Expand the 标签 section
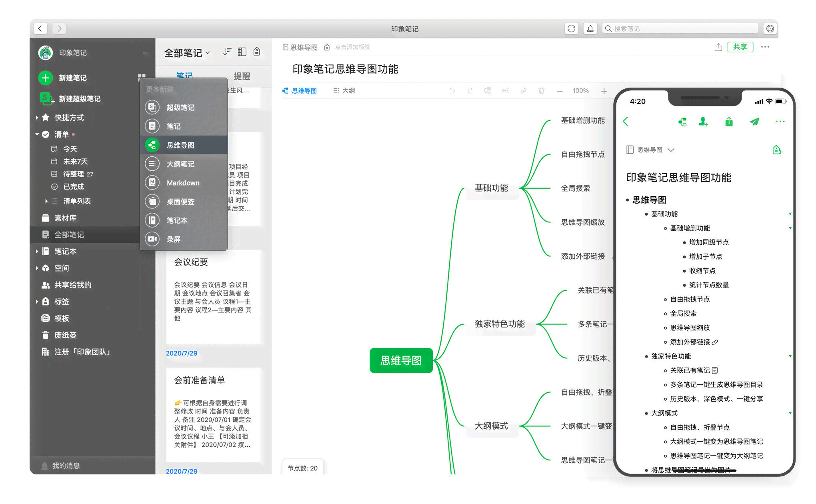The image size is (816, 504). point(37,302)
